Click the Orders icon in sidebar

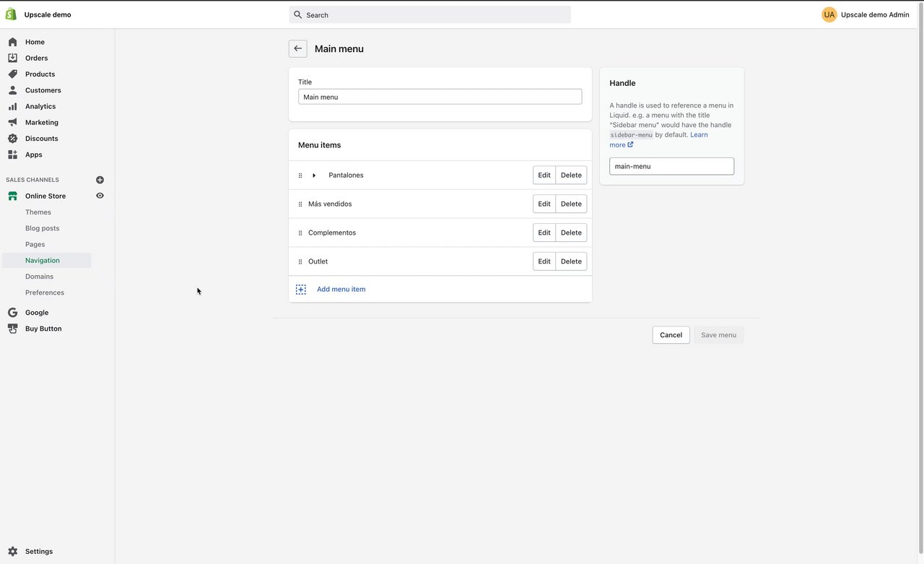[12, 58]
